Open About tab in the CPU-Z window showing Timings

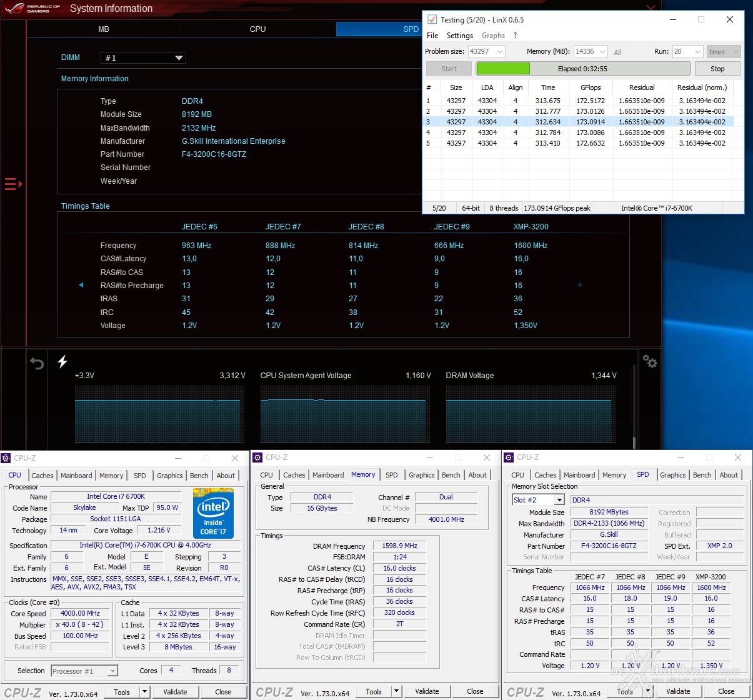477,475
